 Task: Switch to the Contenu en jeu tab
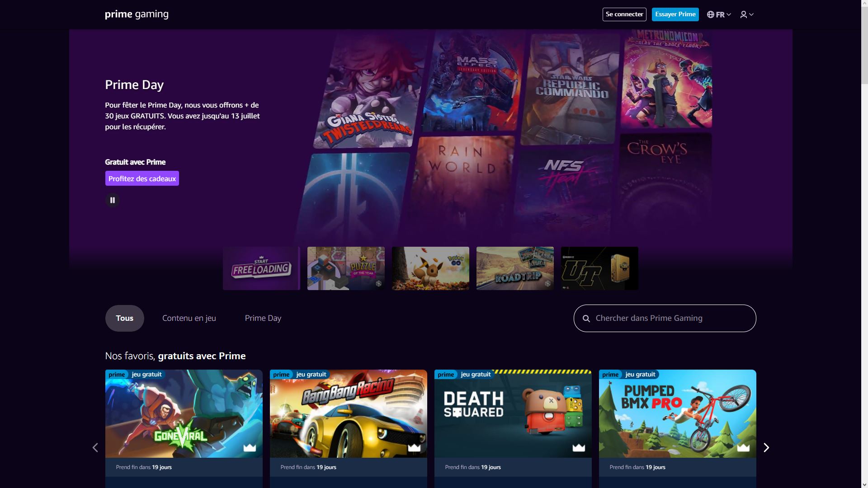point(189,318)
